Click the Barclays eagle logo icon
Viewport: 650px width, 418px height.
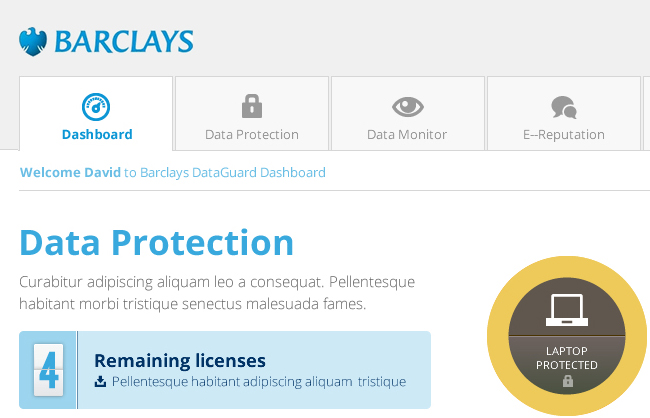click(x=33, y=42)
